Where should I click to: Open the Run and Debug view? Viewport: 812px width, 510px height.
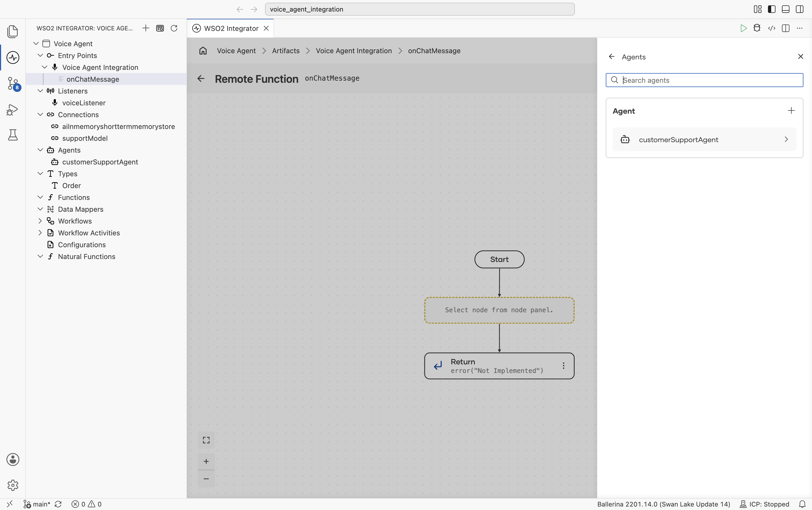tap(12, 110)
